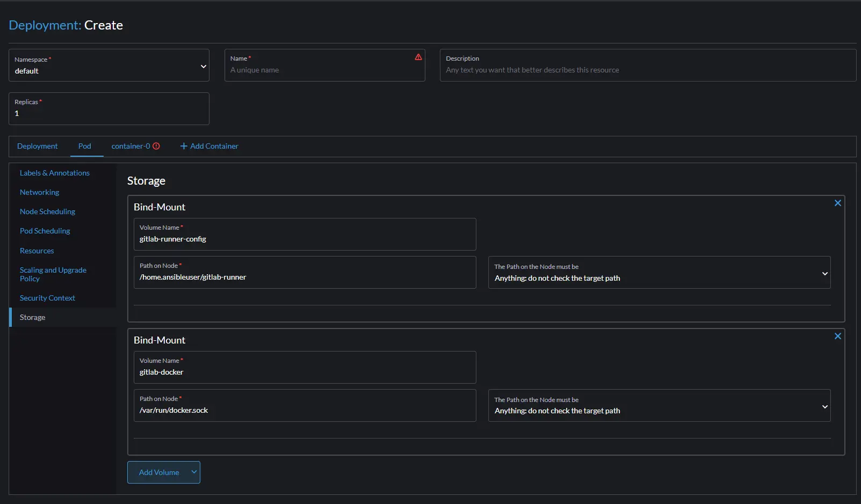Switch to the container-0 tab
861x504 pixels.
[x=131, y=146]
